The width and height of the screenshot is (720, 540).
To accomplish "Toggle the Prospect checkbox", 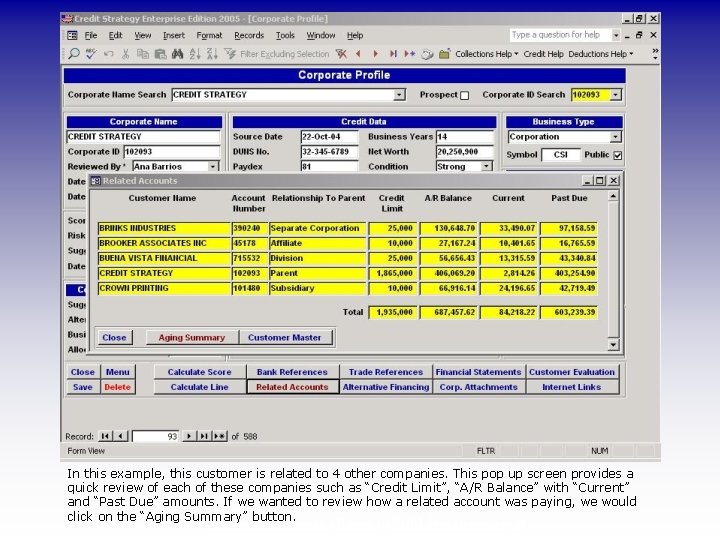I will click(x=465, y=96).
